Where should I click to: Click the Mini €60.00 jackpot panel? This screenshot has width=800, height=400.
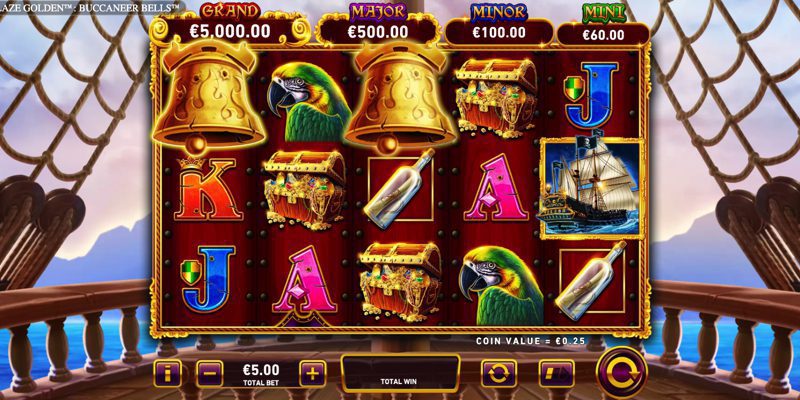[603, 28]
